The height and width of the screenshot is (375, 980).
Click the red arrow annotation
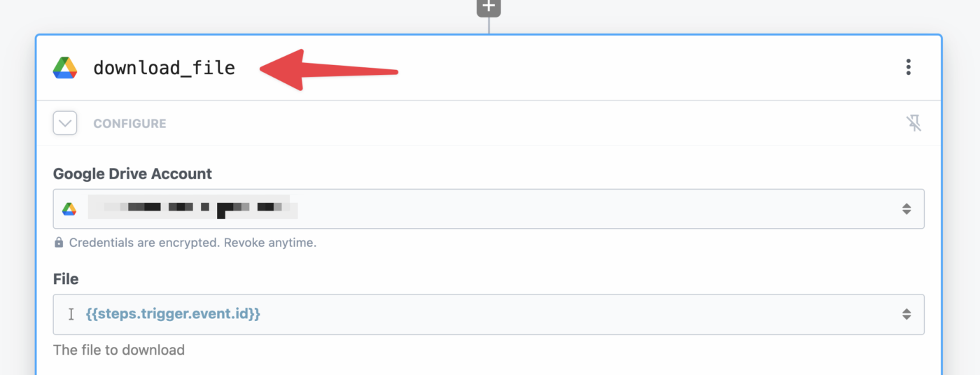point(328,69)
